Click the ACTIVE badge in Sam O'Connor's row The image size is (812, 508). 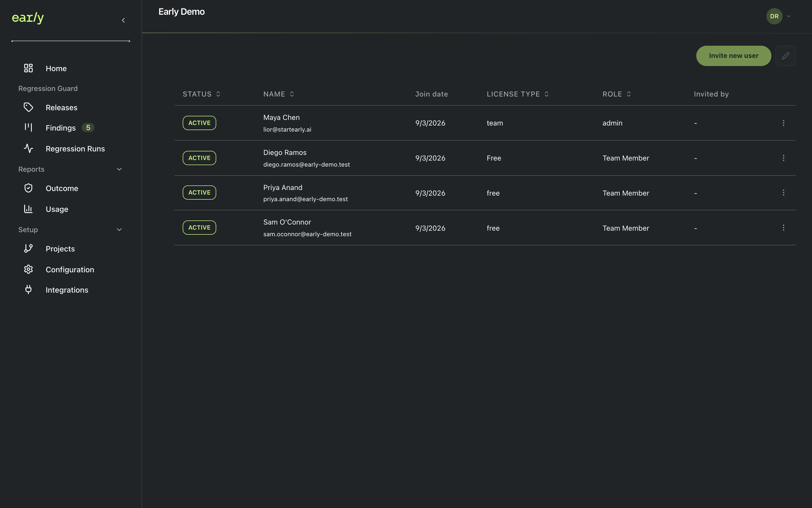click(x=199, y=228)
